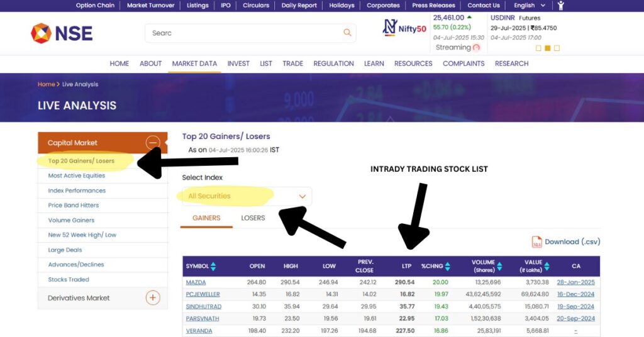Open the 28-Jan-2025 corporate action link

(x=576, y=282)
